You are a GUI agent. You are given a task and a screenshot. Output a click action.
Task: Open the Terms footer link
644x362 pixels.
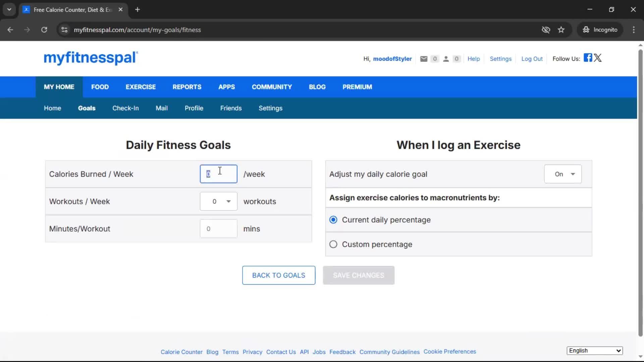[230, 352]
